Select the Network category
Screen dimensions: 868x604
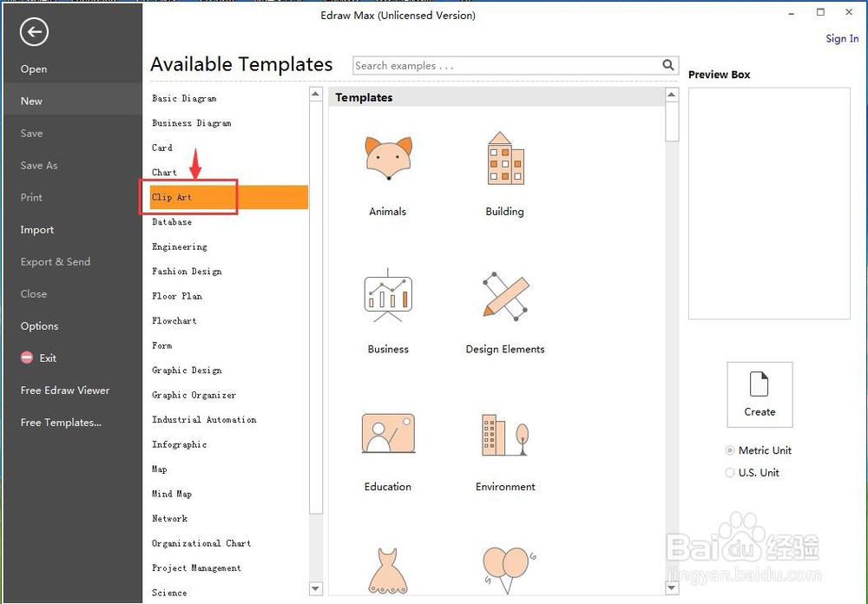(x=170, y=519)
